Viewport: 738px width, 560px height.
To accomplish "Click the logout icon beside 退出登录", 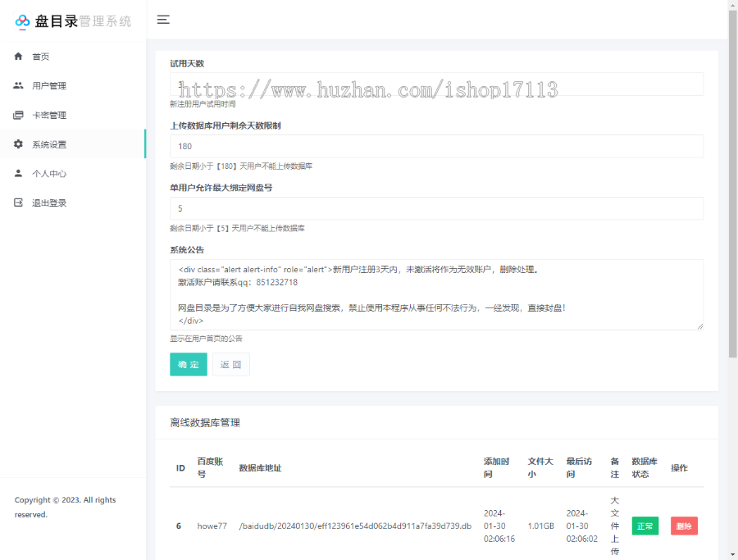I will coord(18,203).
